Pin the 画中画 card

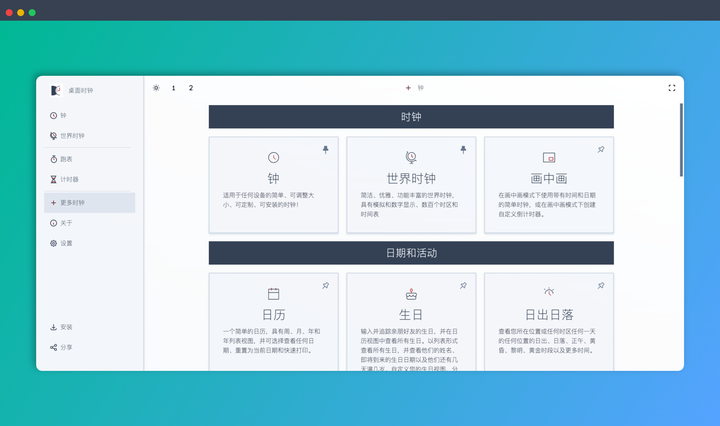[601, 150]
